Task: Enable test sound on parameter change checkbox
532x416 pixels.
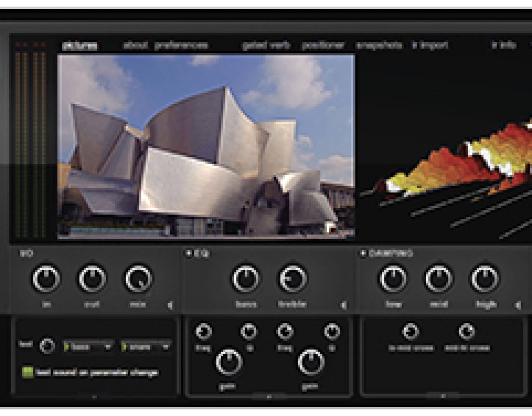Action: coord(28,372)
